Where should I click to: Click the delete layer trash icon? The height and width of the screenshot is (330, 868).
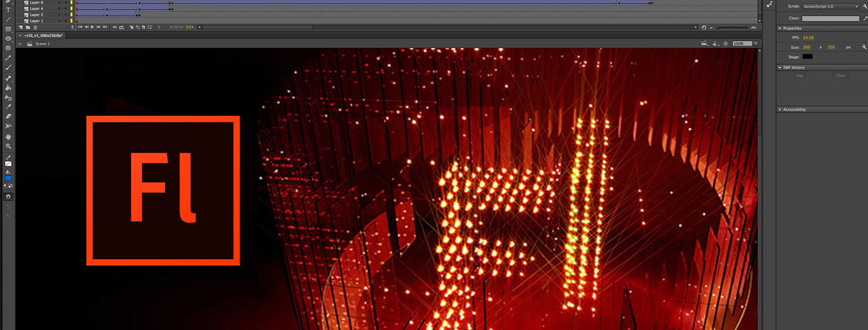pos(35,27)
